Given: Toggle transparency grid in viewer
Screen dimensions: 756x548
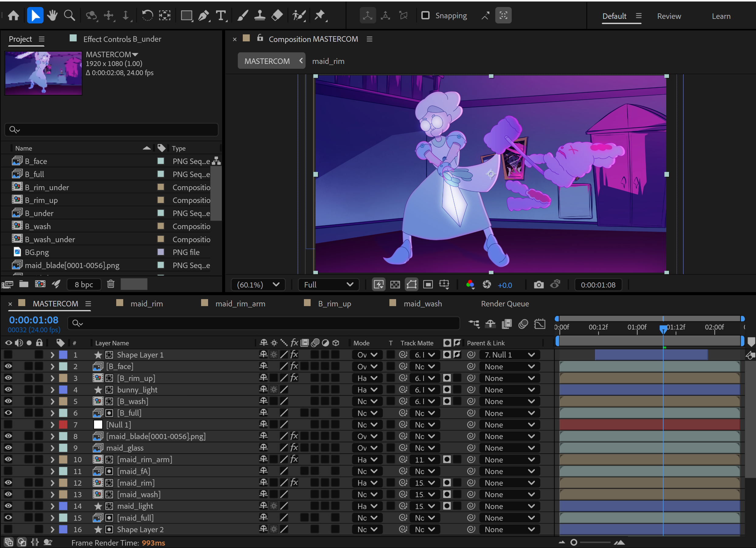Looking at the screenshot, I should [395, 285].
